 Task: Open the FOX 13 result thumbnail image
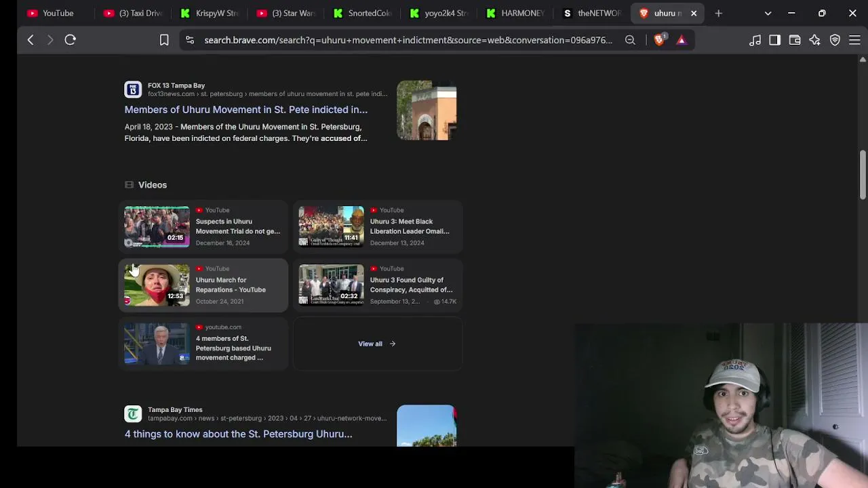tap(427, 110)
